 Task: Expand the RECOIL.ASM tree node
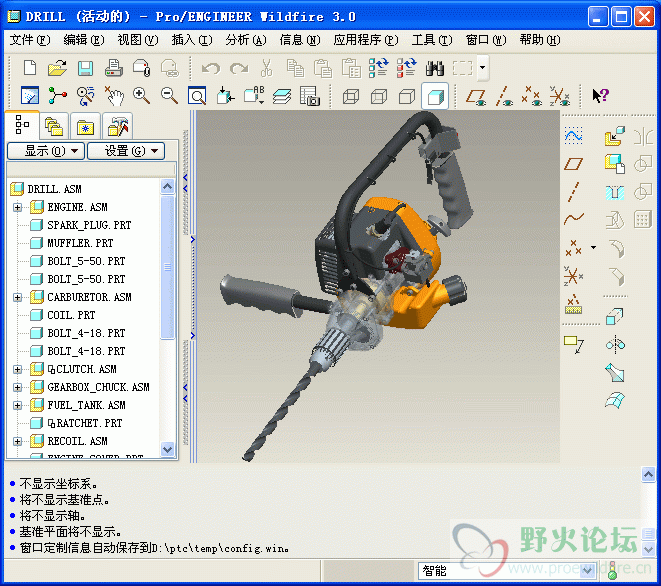pyautogui.click(x=17, y=441)
